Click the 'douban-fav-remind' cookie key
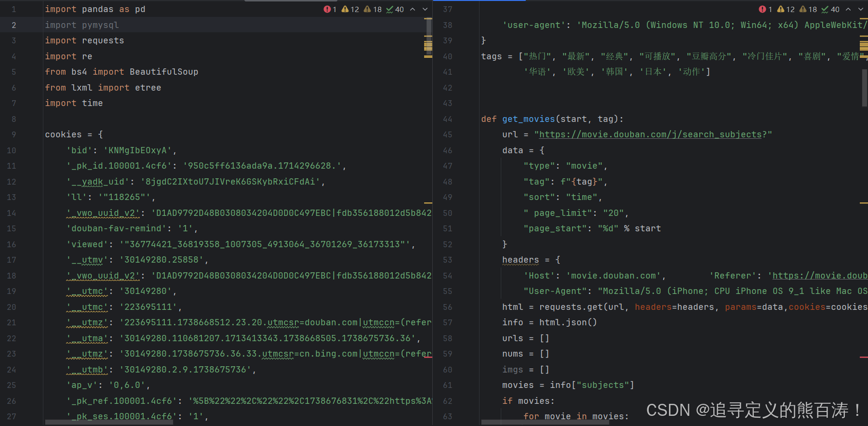Viewport: 868px width, 426px height. pyautogui.click(x=116, y=228)
